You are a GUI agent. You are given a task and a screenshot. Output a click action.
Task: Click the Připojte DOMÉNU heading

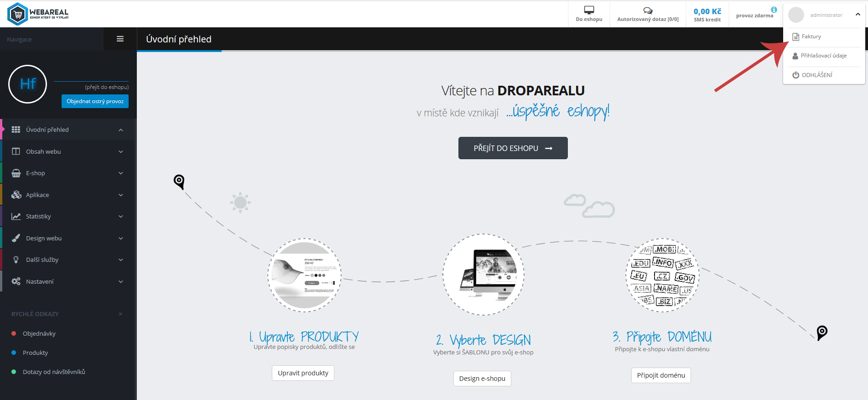[x=662, y=337]
